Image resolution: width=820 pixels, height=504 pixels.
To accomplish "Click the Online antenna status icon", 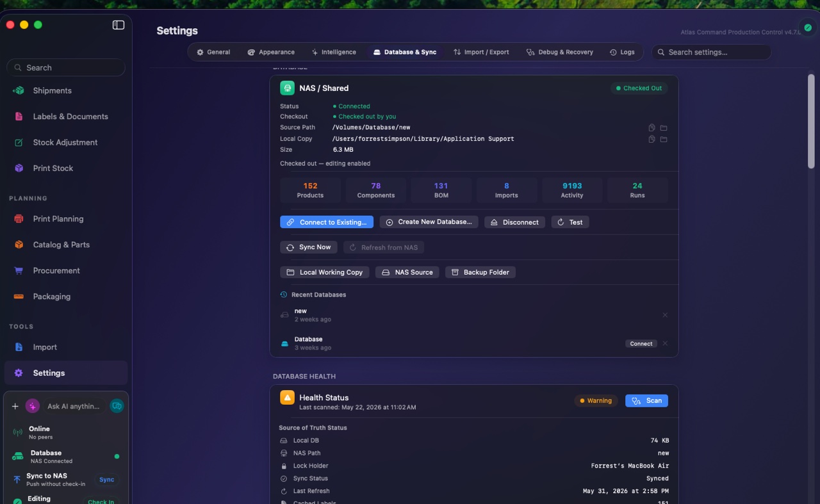I will coord(18,432).
